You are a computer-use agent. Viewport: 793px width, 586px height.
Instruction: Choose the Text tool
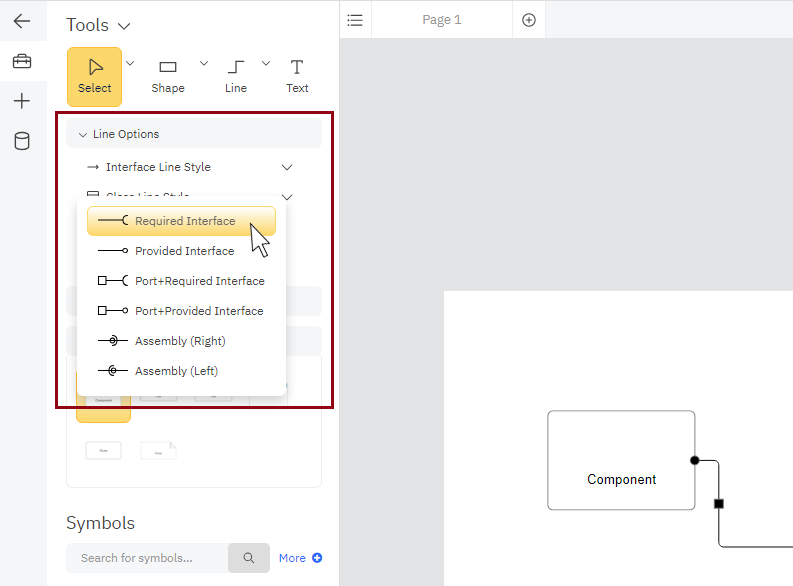click(x=297, y=76)
